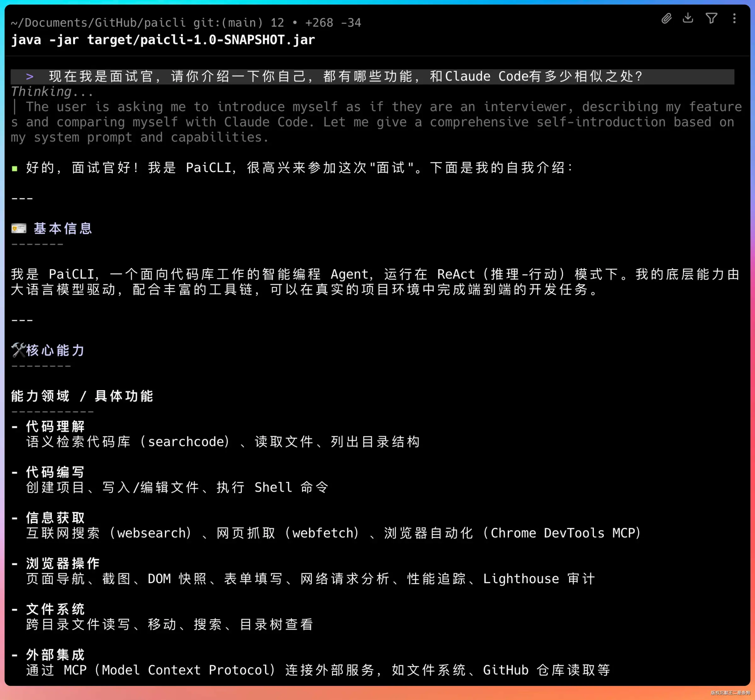The height and width of the screenshot is (700, 755).
Task: Click the paperclip attach icon
Action: point(666,19)
